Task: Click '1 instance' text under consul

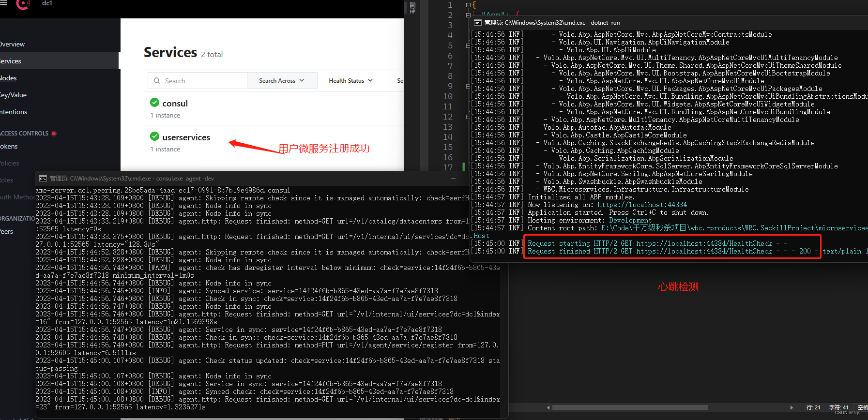Action: click(x=165, y=115)
